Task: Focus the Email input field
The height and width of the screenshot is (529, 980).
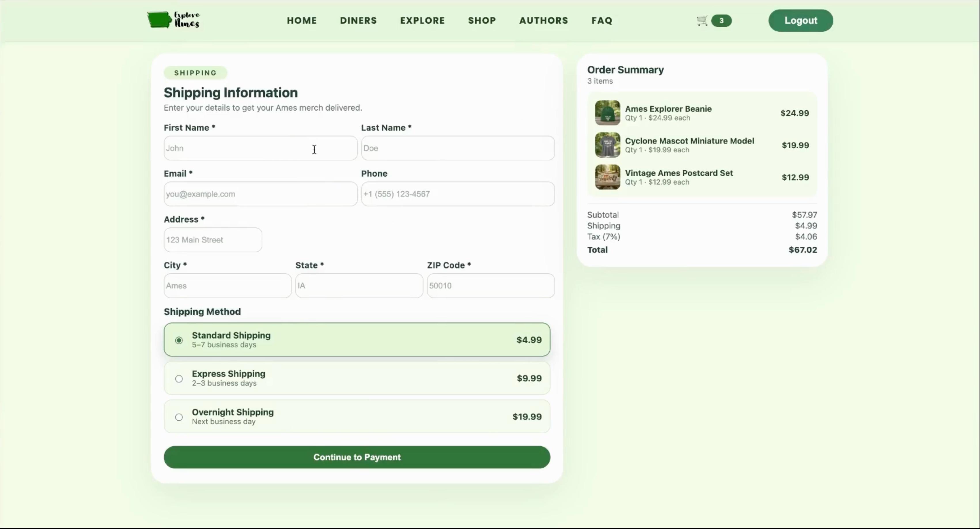Action: pos(261,194)
